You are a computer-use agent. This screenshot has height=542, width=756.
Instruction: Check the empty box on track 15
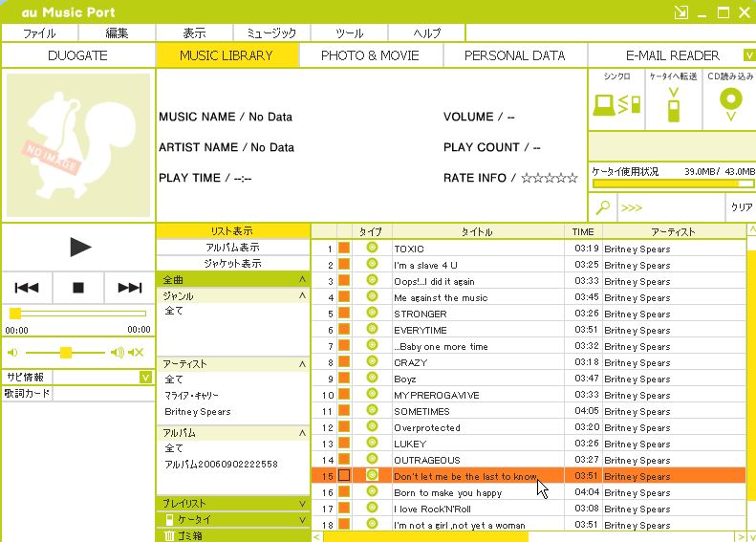click(x=344, y=475)
